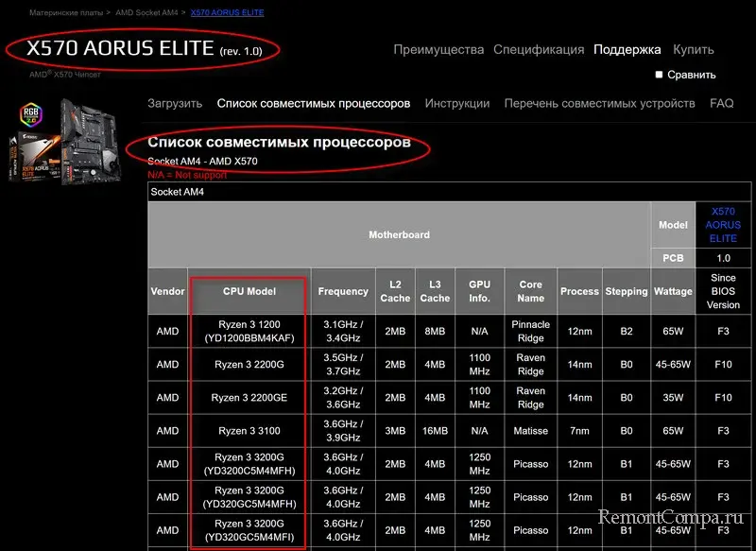The image size is (756, 551).
Task: Click the CPU Model column header
Action: (x=249, y=291)
